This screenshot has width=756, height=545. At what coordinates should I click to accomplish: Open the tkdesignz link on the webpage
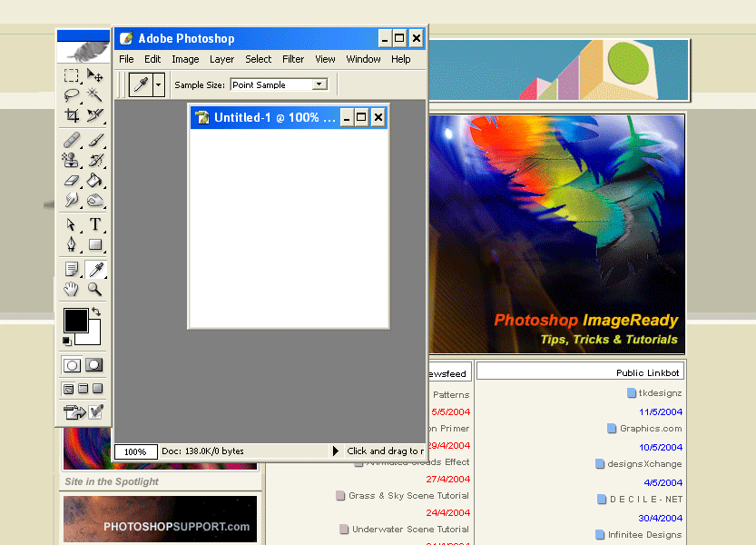point(660,393)
